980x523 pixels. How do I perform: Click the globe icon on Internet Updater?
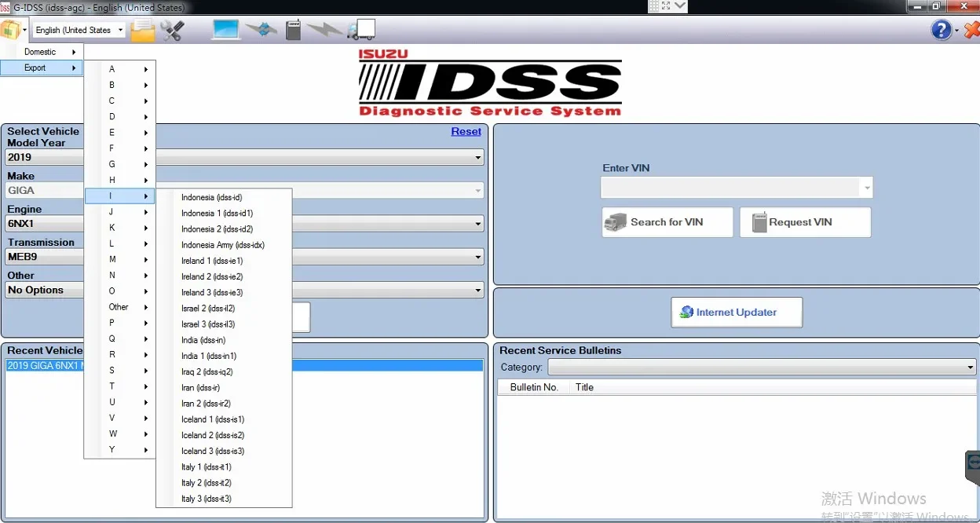click(x=687, y=312)
